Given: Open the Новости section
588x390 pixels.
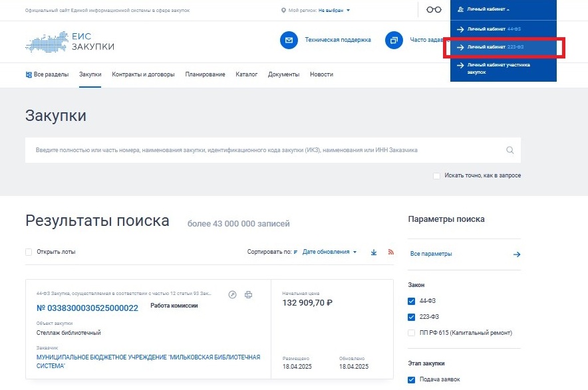Looking at the screenshot, I should [321, 74].
